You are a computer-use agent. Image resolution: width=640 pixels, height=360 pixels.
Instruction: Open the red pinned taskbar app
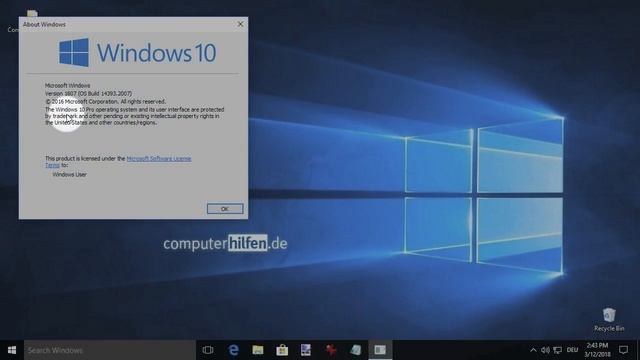coord(331,350)
